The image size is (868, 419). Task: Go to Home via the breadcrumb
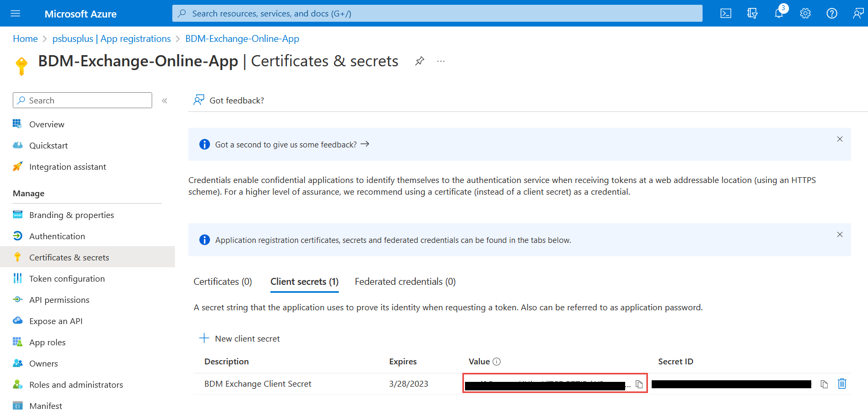click(x=25, y=39)
